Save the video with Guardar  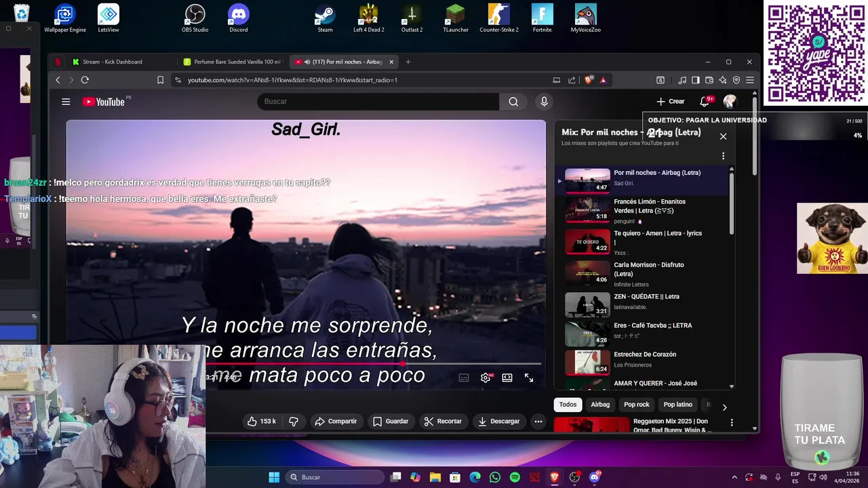click(x=391, y=422)
